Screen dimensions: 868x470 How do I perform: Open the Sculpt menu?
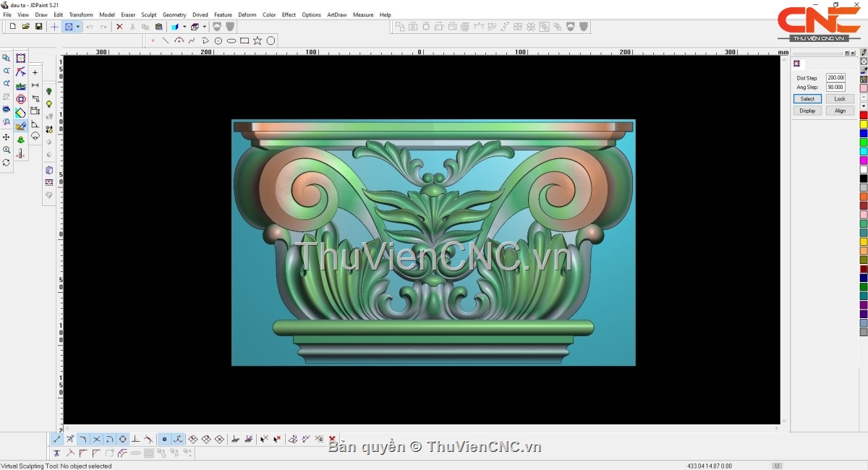149,14
